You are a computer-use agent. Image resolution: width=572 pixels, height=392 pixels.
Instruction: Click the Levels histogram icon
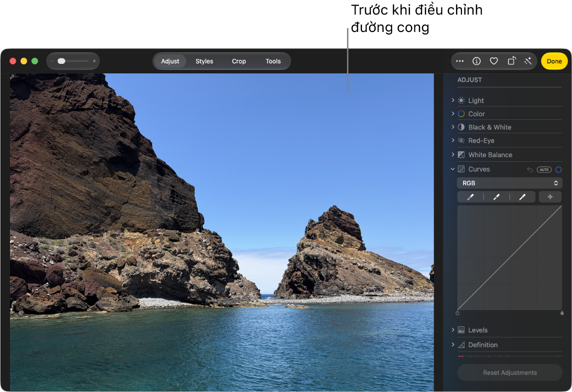461,330
